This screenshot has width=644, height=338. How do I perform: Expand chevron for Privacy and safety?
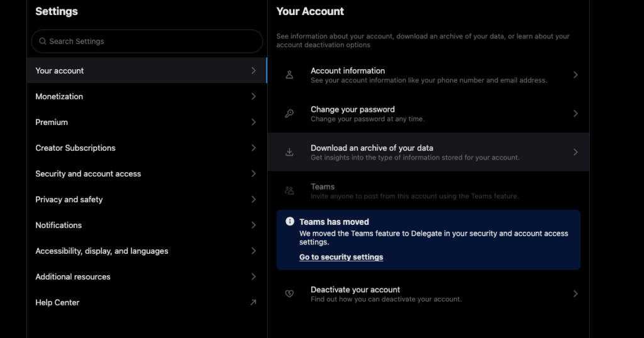pyautogui.click(x=253, y=199)
